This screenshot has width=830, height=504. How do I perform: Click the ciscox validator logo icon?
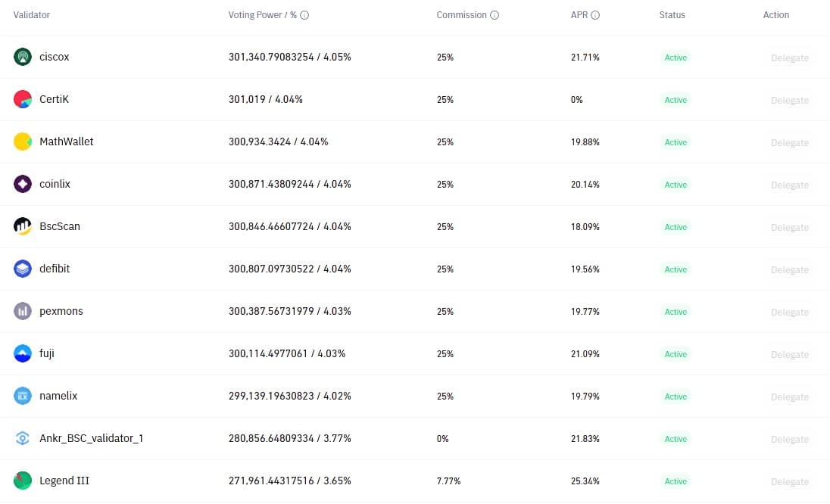click(x=22, y=57)
